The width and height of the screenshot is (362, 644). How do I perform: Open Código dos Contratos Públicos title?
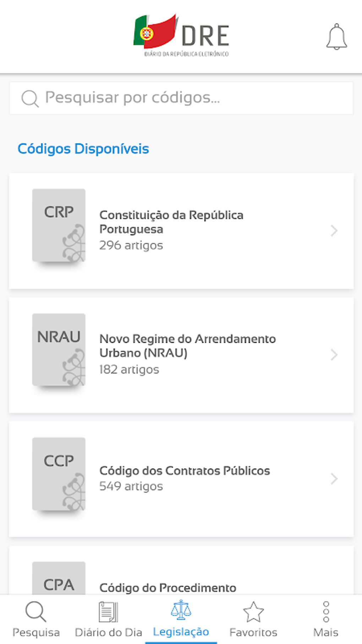pos(185,471)
